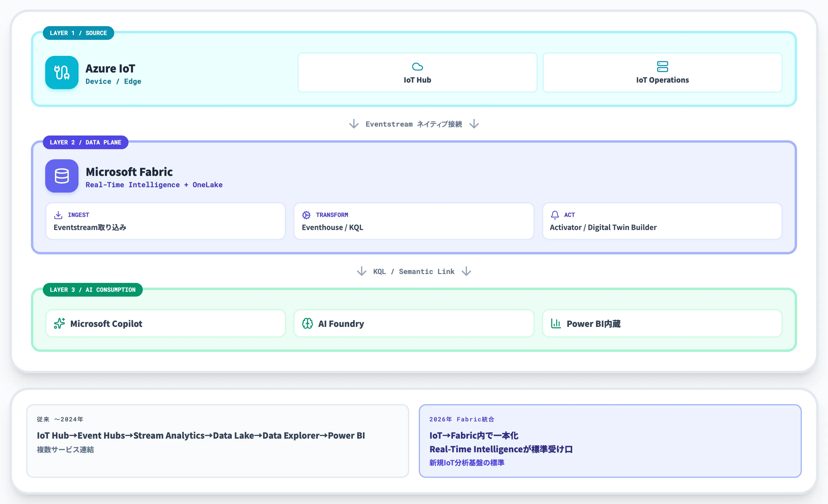Click the Device / Edge subtitle

(x=114, y=81)
